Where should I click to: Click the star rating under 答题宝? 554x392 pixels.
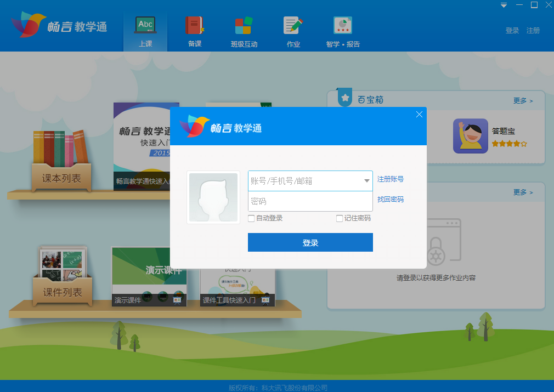pyautogui.click(x=509, y=143)
